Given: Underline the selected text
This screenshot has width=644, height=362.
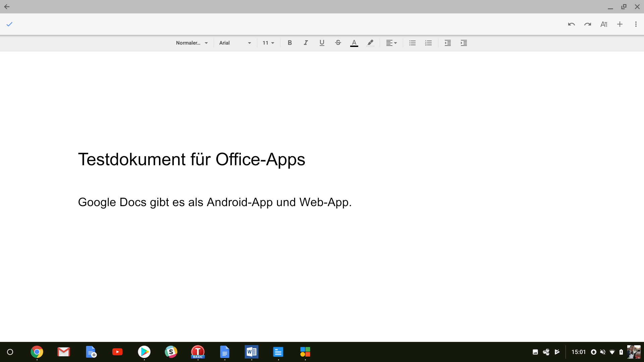Looking at the screenshot, I should pyautogui.click(x=322, y=43).
